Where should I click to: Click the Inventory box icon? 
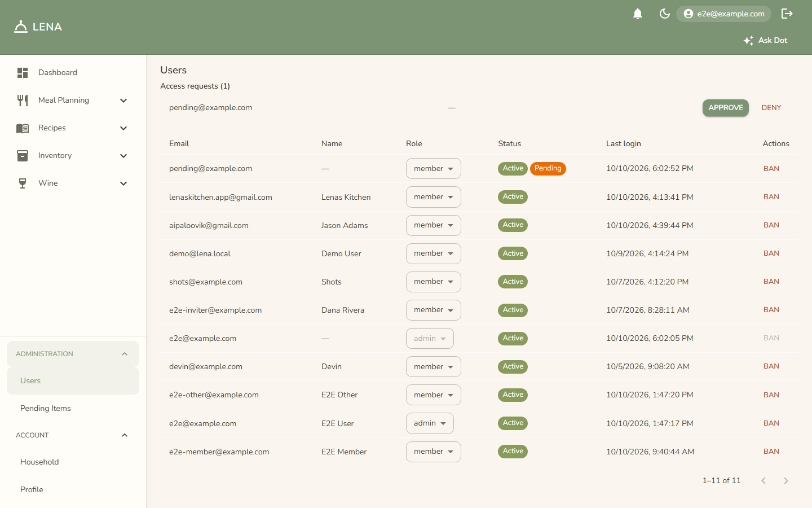[x=23, y=156]
